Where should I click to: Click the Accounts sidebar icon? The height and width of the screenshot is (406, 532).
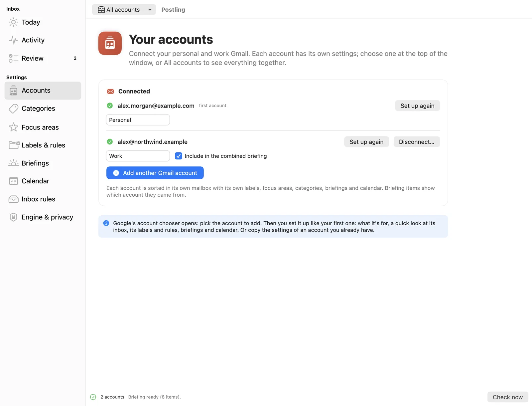(x=13, y=91)
